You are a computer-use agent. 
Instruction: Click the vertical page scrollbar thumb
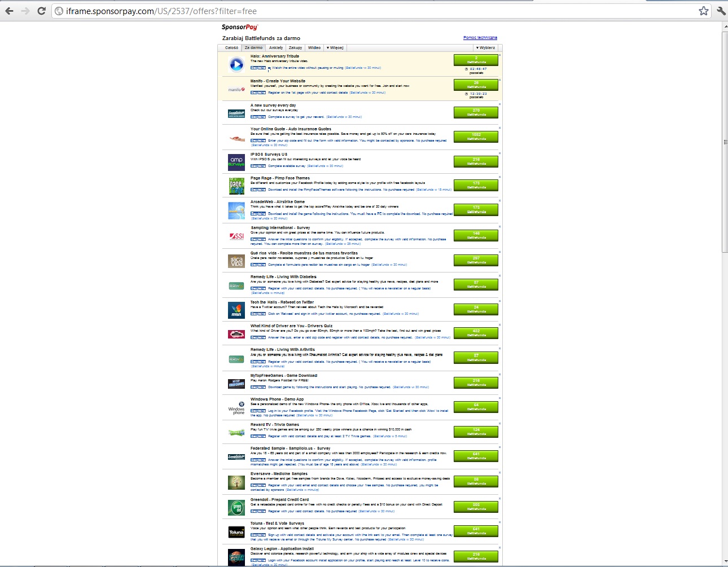(x=725, y=142)
